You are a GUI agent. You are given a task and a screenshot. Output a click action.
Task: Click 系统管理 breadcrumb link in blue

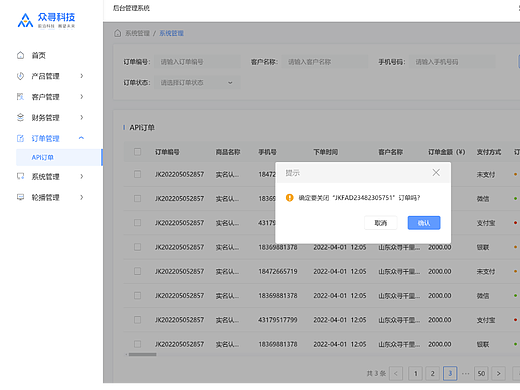point(171,33)
